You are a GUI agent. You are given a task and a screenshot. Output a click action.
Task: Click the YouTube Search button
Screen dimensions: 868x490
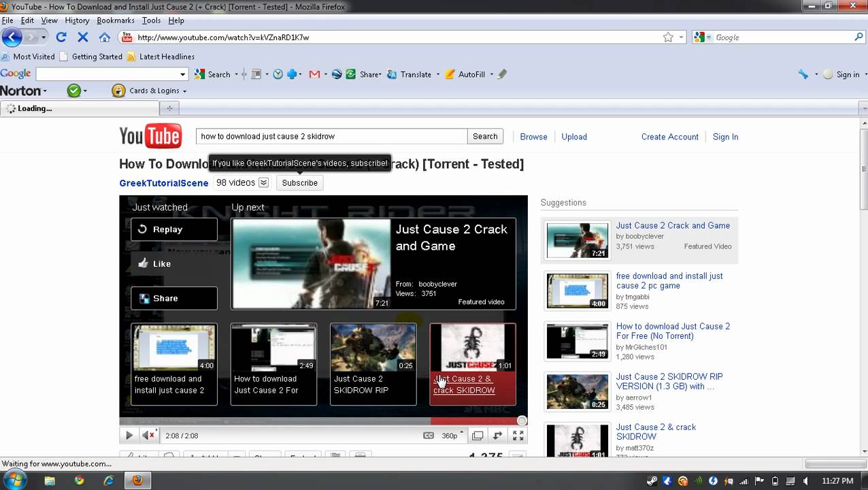click(x=485, y=136)
